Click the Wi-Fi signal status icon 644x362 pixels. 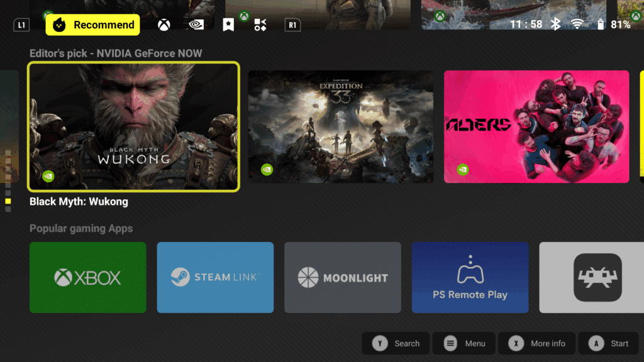tap(577, 25)
